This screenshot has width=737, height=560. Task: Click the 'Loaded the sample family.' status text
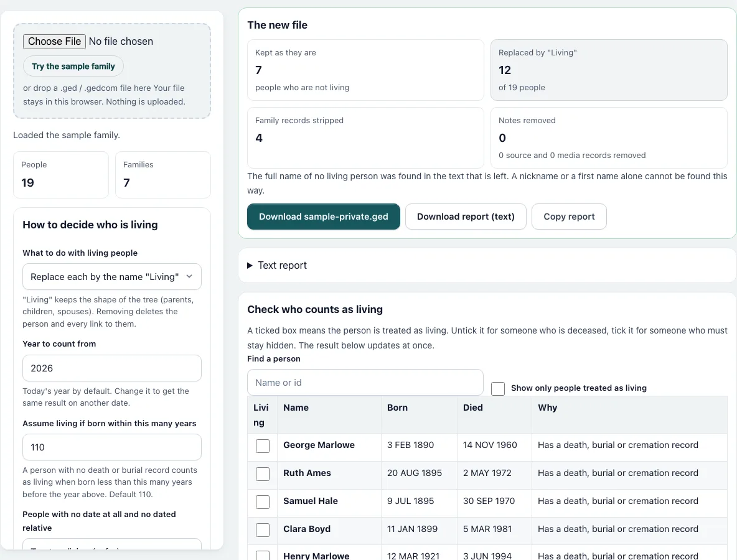(67, 135)
